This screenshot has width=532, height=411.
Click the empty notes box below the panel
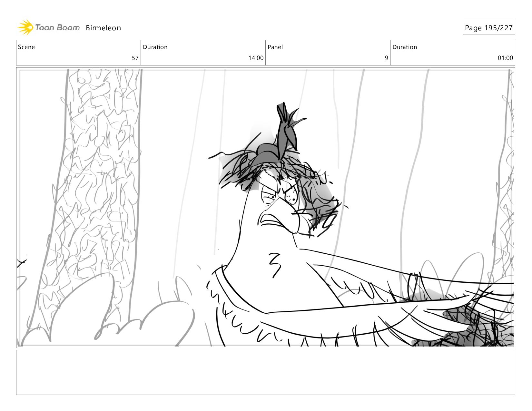coord(266,372)
